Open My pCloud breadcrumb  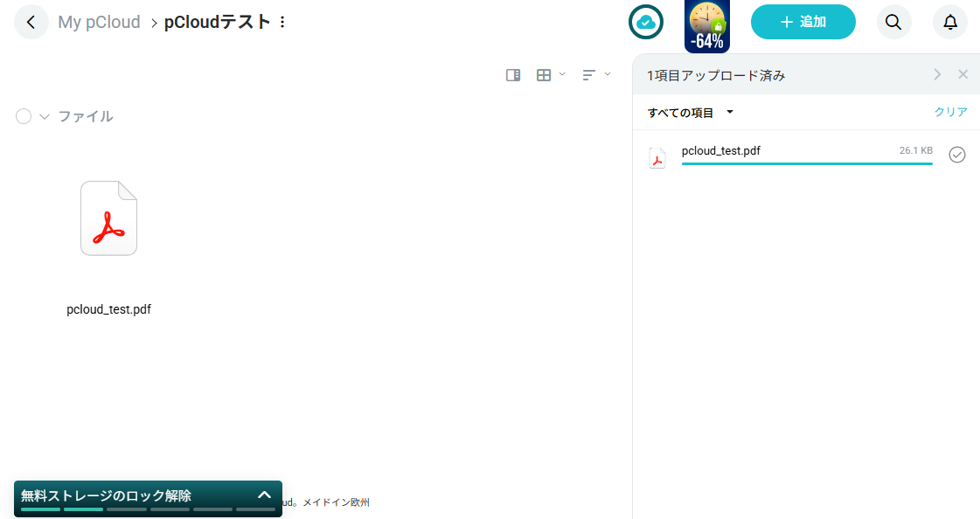(x=99, y=22)
